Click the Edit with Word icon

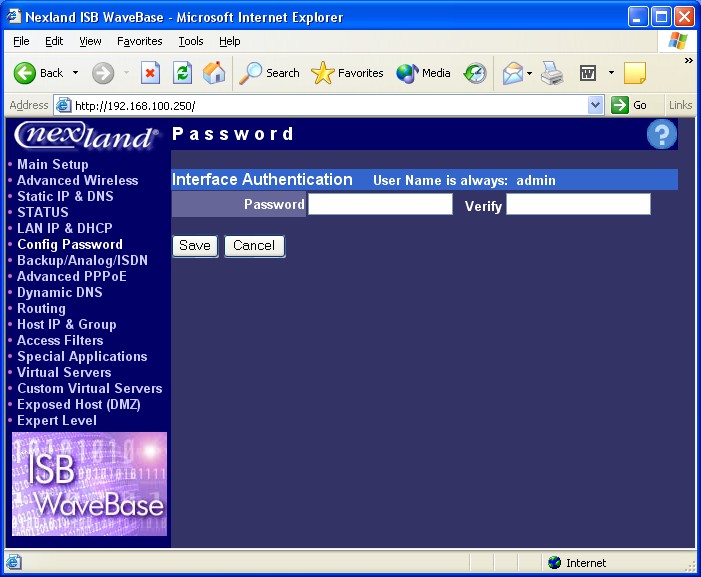(588, 73)
